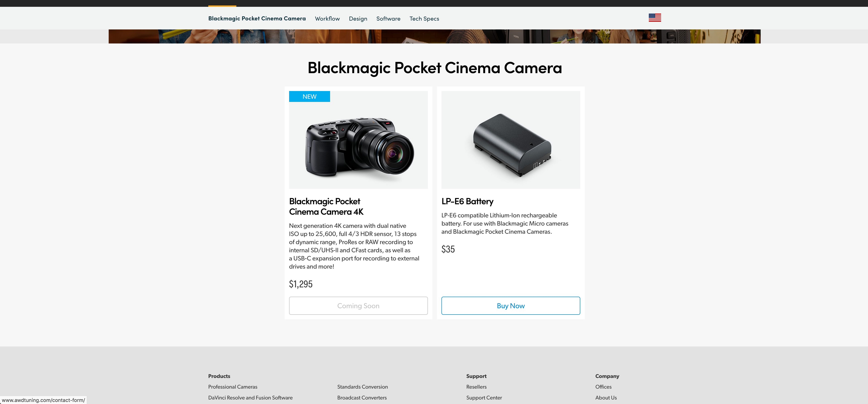Screen dimensions: 868x404
Task: Click the Coming Soon button
Action: tap(358, 306)
